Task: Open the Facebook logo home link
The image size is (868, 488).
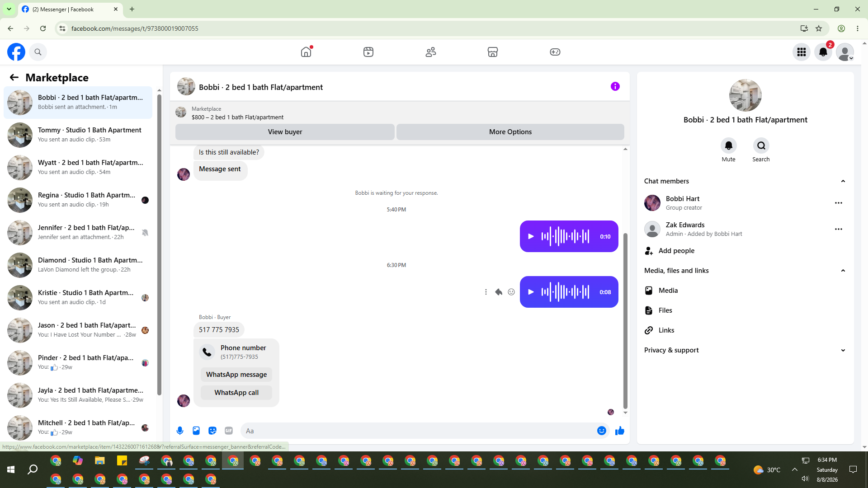Action: pyautogui.click(x=16, y=52)
